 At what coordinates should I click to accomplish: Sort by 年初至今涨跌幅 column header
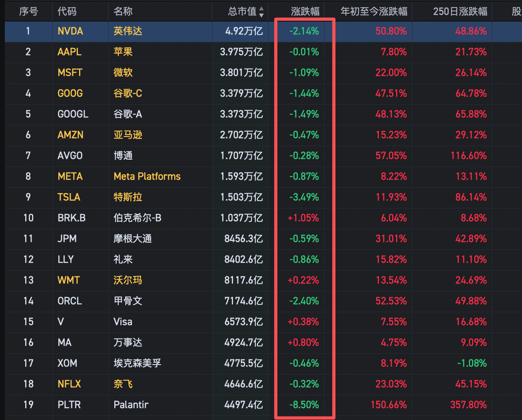click(x=374, y=12)
